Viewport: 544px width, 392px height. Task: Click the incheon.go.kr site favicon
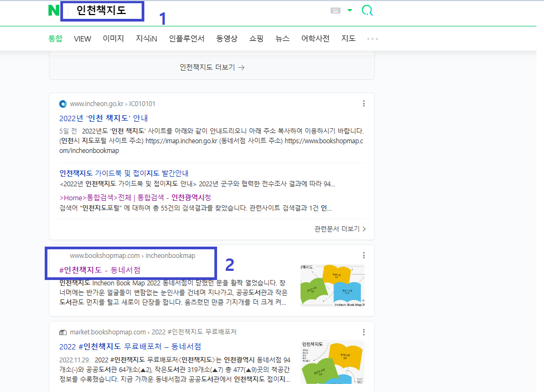(x=63, y=104)
